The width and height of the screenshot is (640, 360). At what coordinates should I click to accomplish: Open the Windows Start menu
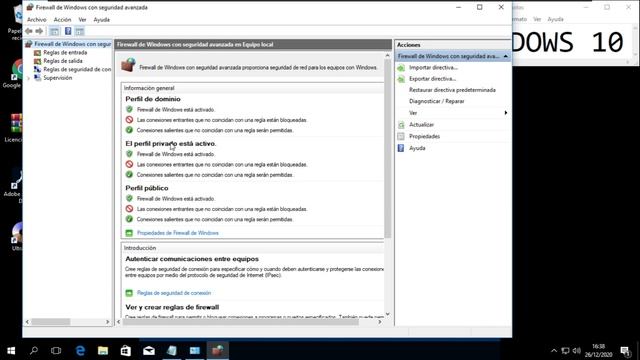11,351
